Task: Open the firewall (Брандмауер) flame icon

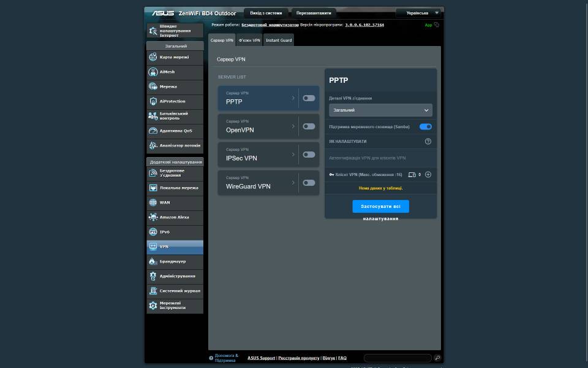Action: (153, 261)
